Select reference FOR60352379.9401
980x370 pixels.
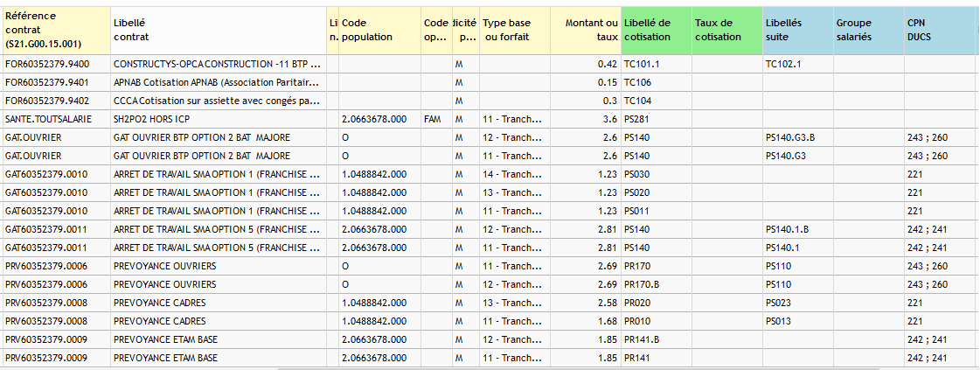56,82
